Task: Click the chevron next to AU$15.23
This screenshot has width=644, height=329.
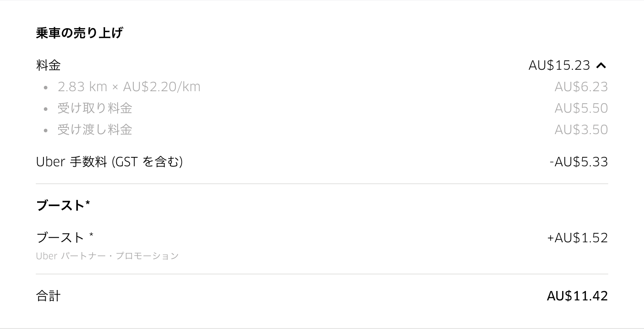Action: click(x=602, y=65)
